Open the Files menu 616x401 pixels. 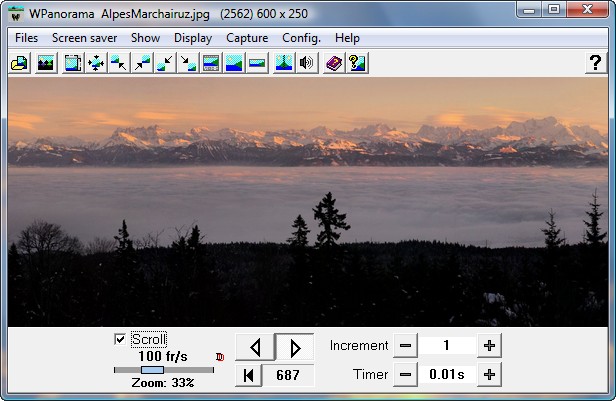point(26,38)
